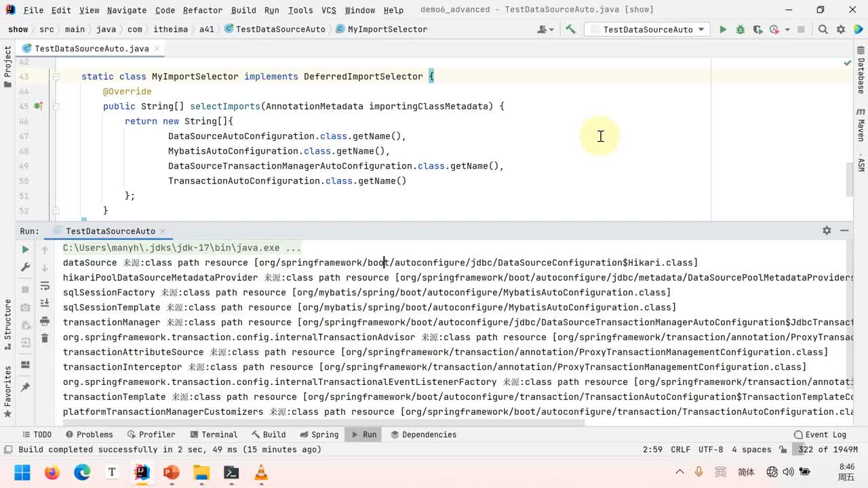
Task: Open the TODO tool window
Action: pos(37,434)
